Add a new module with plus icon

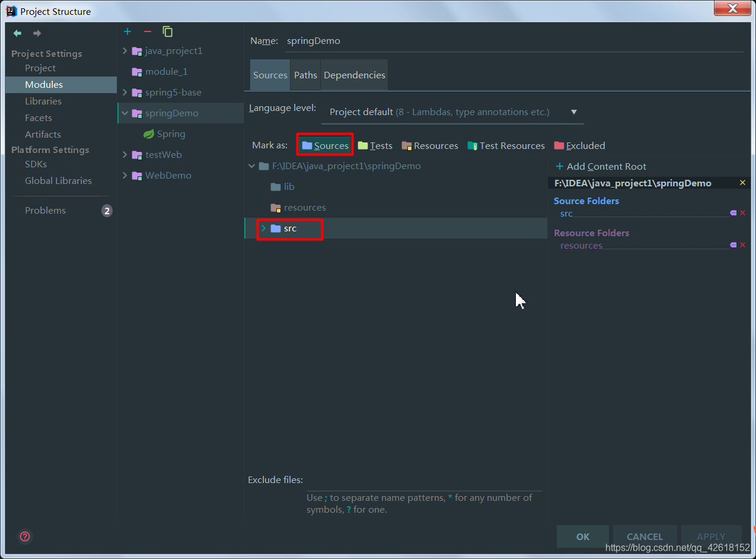[x=127, y=31]
